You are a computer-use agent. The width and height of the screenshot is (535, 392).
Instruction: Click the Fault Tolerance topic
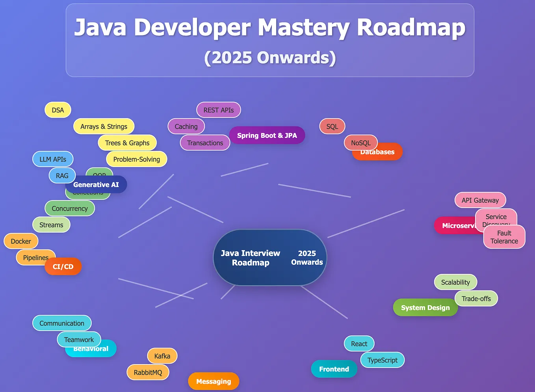[504, 237]
